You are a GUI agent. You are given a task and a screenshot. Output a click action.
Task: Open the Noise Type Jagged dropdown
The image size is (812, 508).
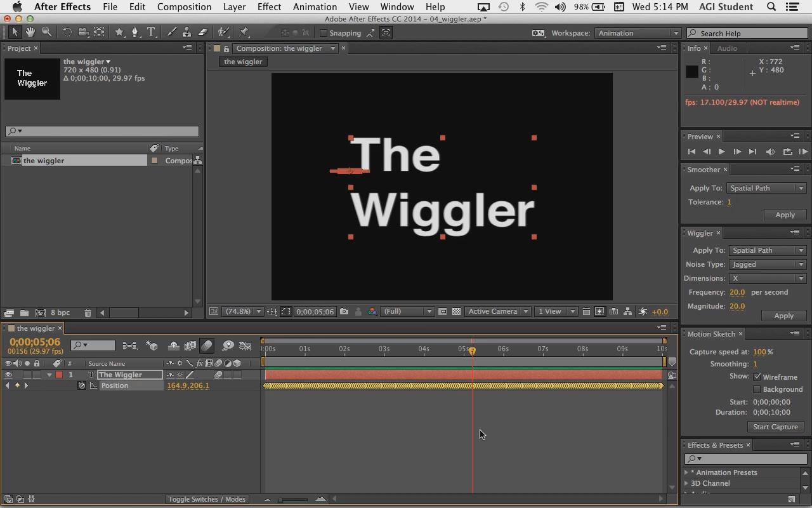[766, 264]
